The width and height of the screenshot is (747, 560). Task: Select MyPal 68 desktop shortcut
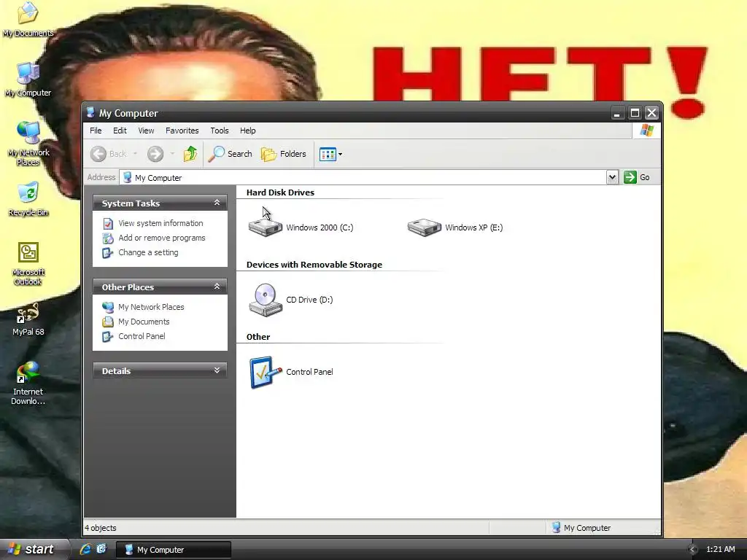(28, 319)
